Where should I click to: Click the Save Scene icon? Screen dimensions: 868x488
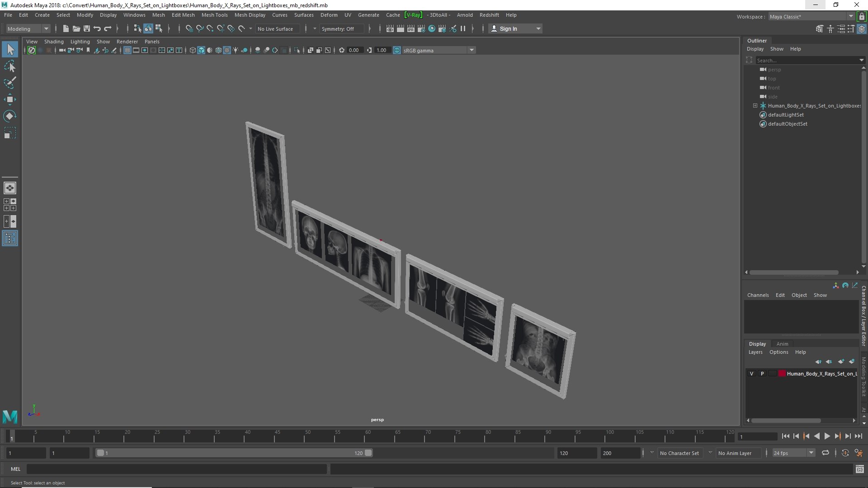[x=87, y=28]
